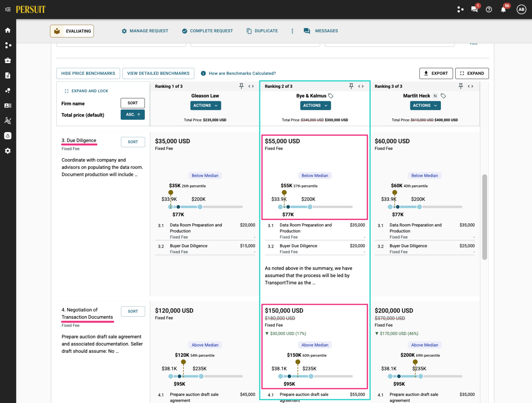This screenshot has height=403, width=532.
Task: View detailed benchmarks
Action: [x=158, y=73]
